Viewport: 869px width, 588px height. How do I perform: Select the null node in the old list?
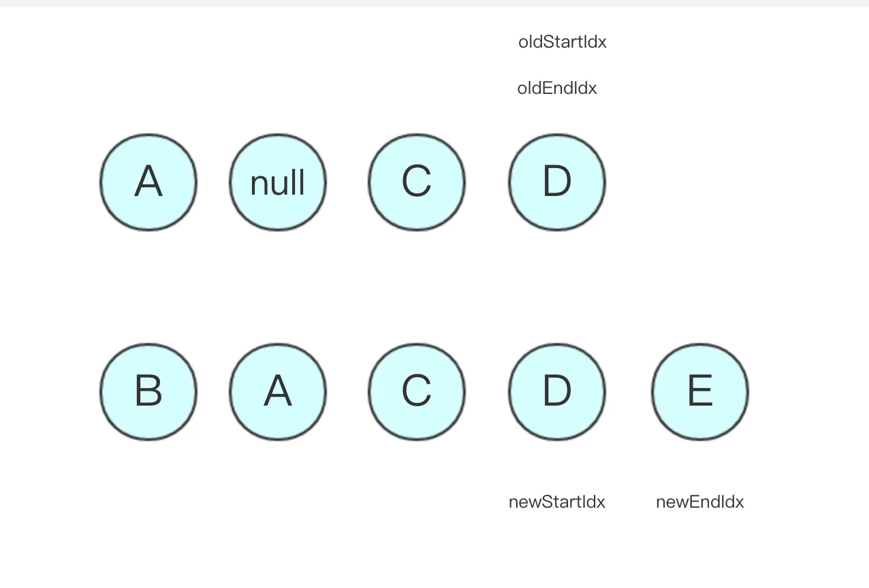pos(278,182)
